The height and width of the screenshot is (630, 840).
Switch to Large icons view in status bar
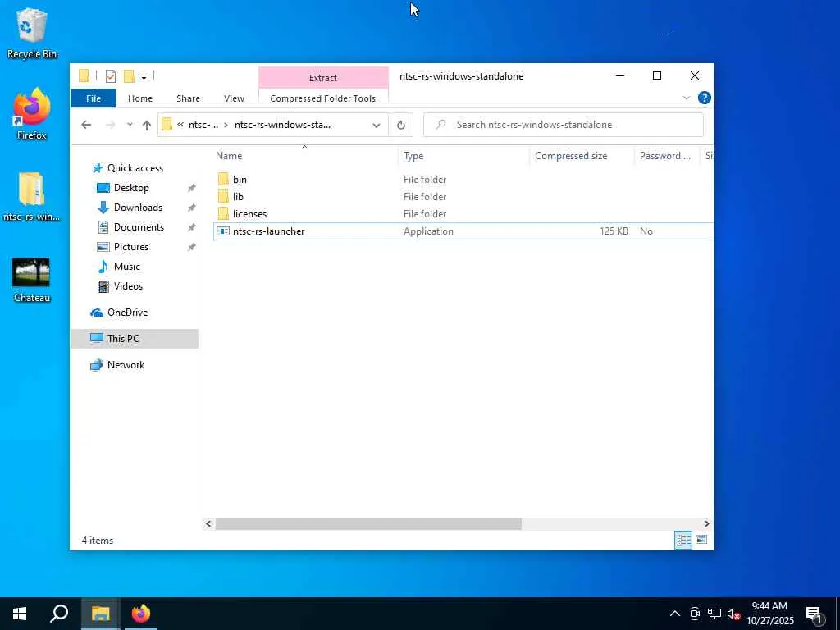point(701,540)
